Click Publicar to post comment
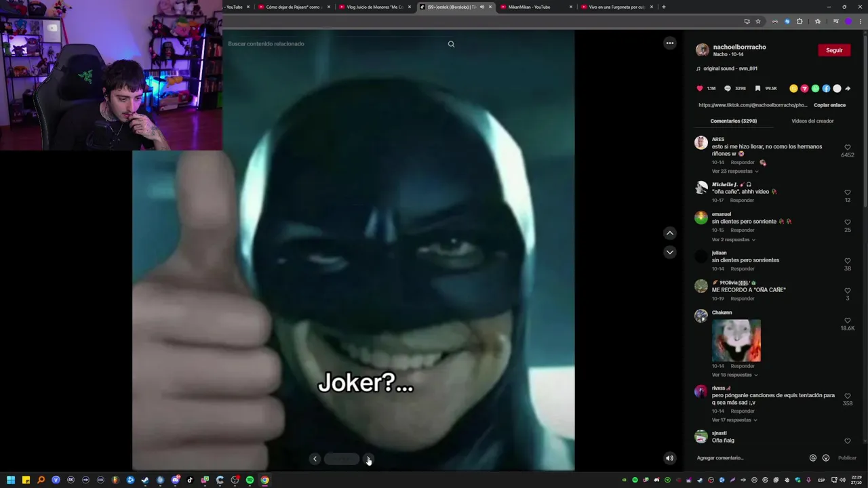868x488 pixels. (847, 458)
